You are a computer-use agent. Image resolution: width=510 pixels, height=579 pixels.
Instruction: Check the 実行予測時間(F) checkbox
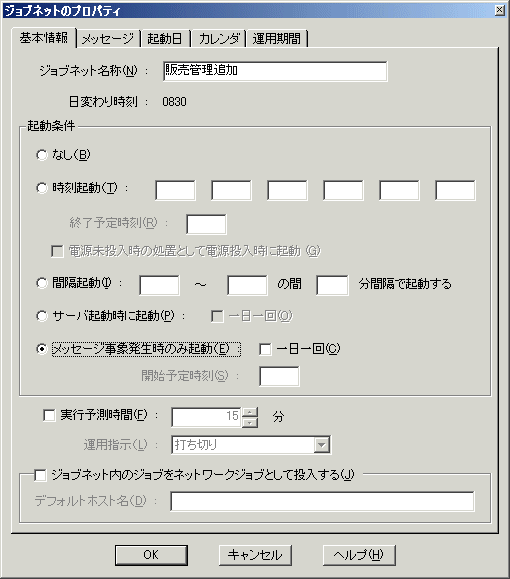point(49,415)
